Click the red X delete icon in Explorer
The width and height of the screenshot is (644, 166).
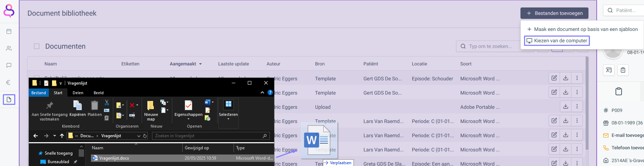pos(132,105)
